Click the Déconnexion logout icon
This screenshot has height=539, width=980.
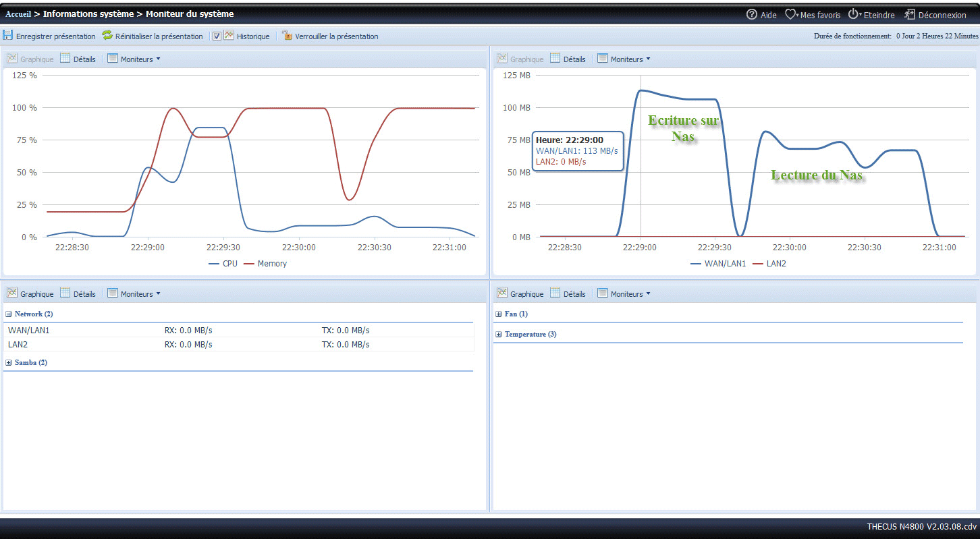(x=910, y=14)
